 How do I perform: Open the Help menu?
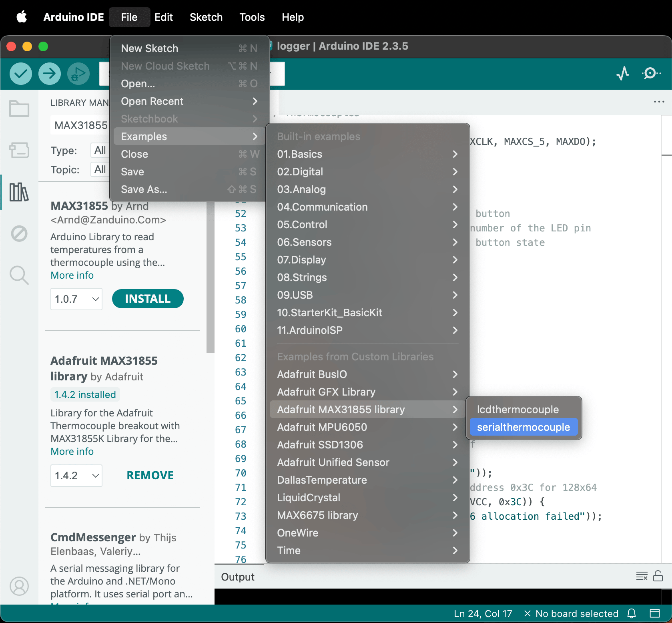tap(293, 17)
